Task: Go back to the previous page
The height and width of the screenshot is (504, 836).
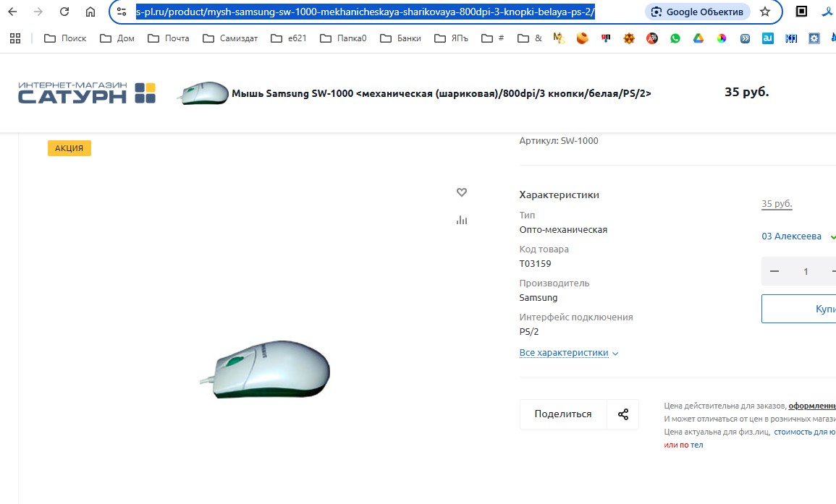Action: (x=13, y=11)
